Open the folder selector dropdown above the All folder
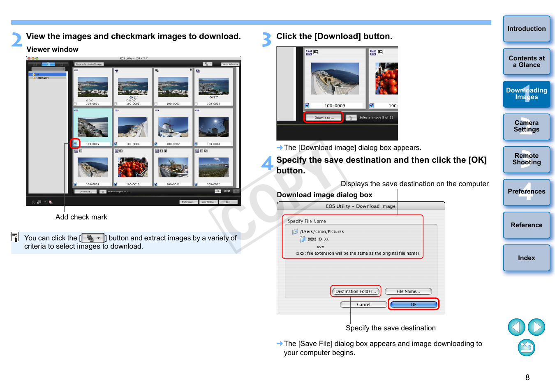The image size is (555, 392). [x=48, y=69]
